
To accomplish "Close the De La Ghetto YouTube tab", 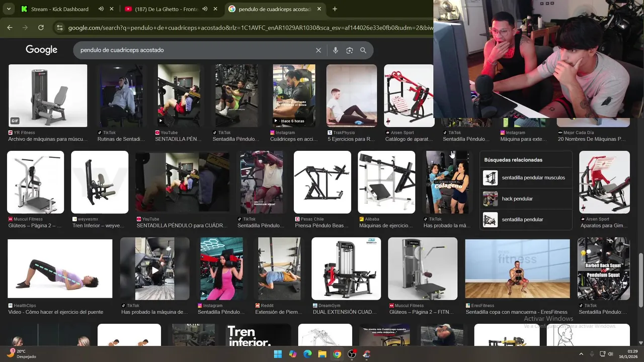I will (x=215, y=9).
